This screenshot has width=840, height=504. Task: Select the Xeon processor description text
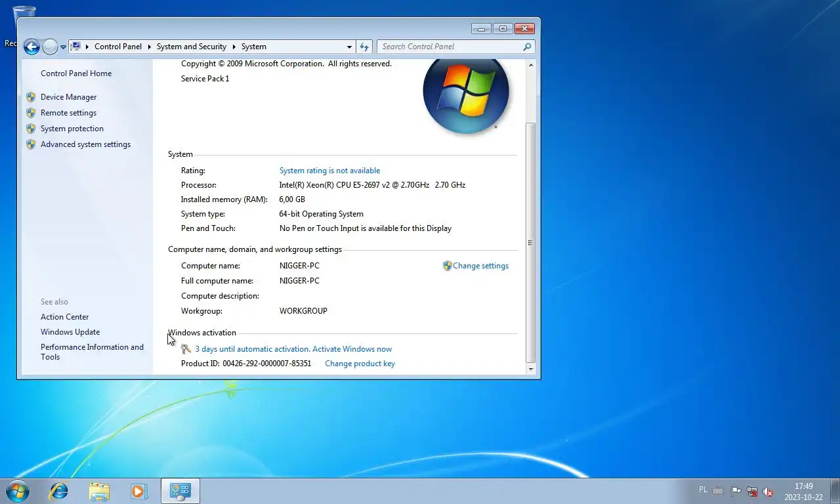pos(372,185)
